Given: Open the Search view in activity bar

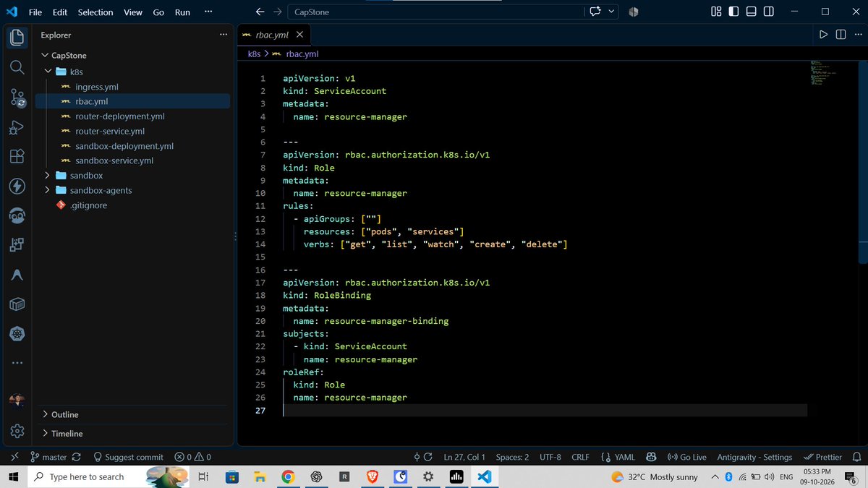Looking at the screenshot, I should pos(17,67).
